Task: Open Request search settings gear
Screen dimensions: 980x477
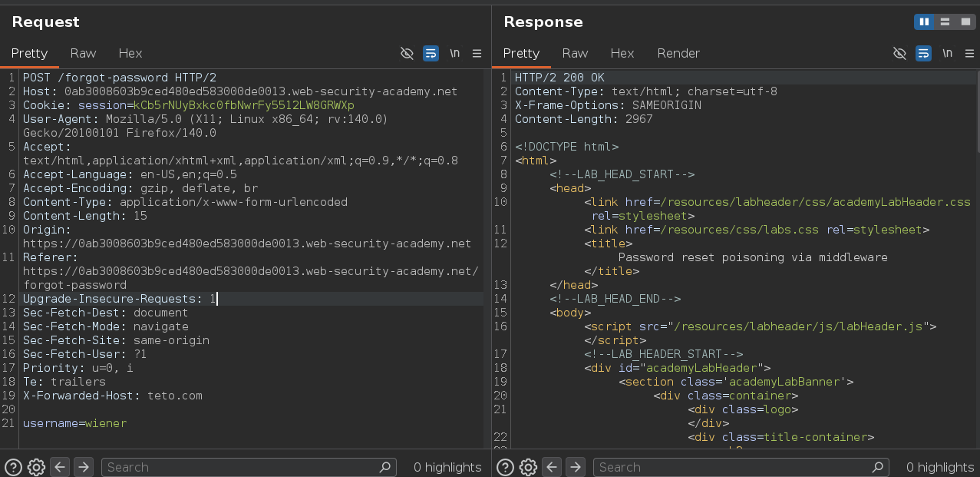Action: pos(36,467)
